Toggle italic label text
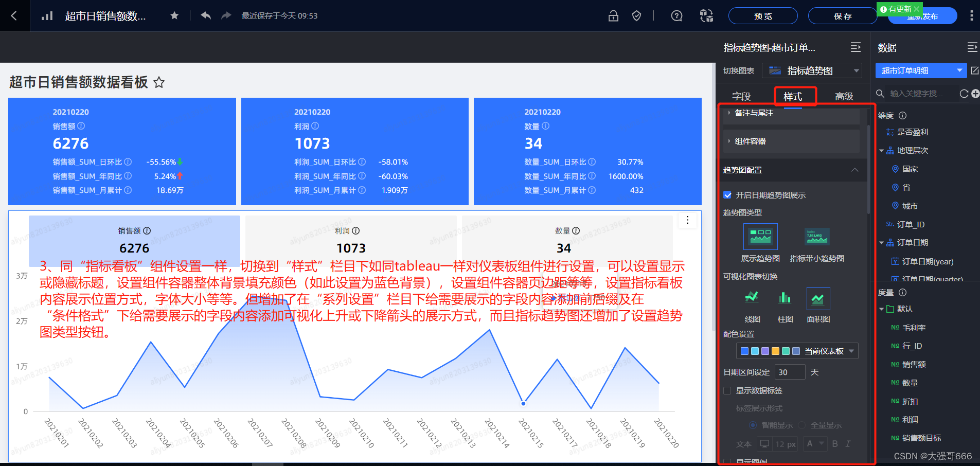Viewport: 980px width, 466px height. (x=848, y=444)
